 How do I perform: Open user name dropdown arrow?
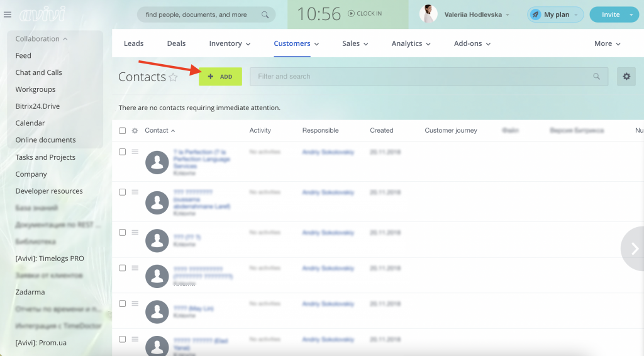[508, 15]
